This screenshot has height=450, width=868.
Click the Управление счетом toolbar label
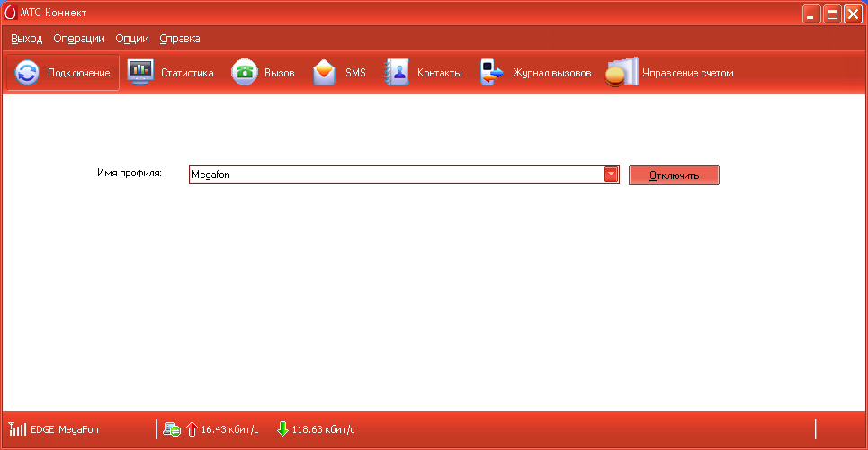(x=687, y=73)
